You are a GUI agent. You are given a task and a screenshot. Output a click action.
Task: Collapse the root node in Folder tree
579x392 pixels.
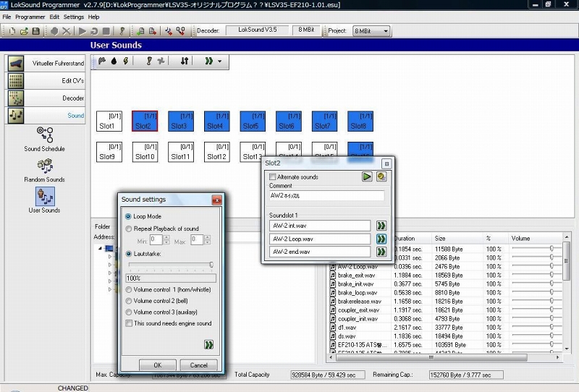pyautogui.click(x=100, y=248)
